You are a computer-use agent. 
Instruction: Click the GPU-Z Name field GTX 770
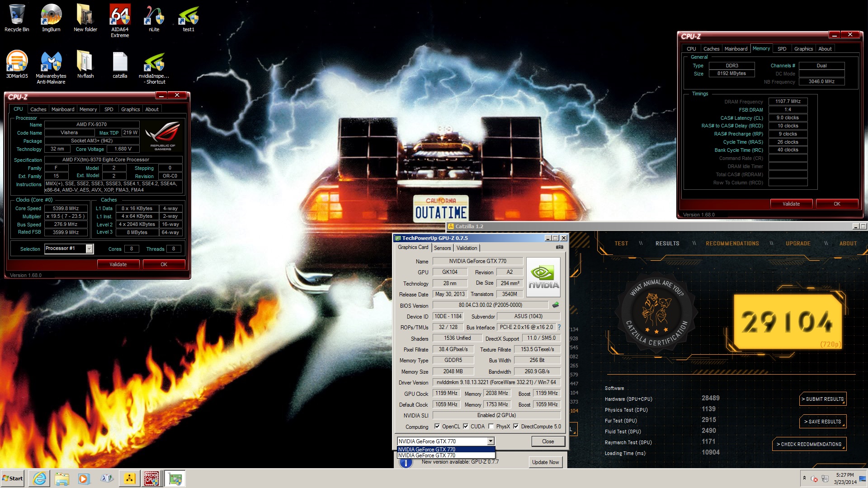pos(477,261)
